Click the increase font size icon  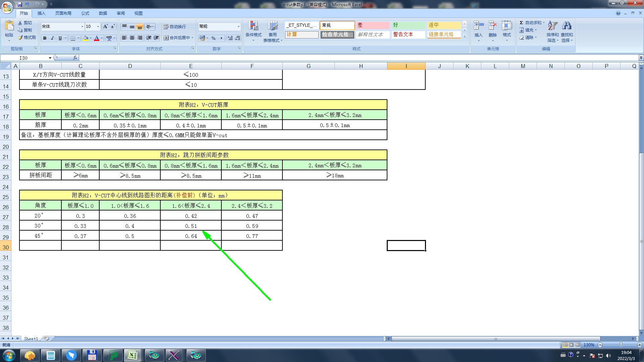[x=105, y=26]
